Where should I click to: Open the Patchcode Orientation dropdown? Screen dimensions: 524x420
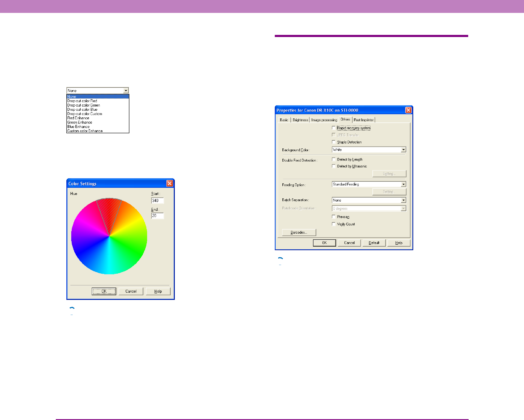(403, 208)
